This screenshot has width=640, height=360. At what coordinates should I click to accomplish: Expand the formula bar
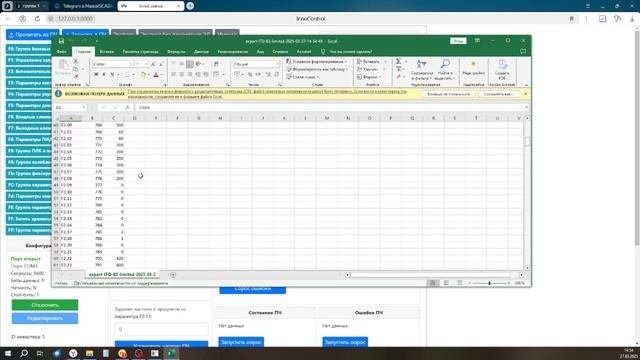(526, 107)
